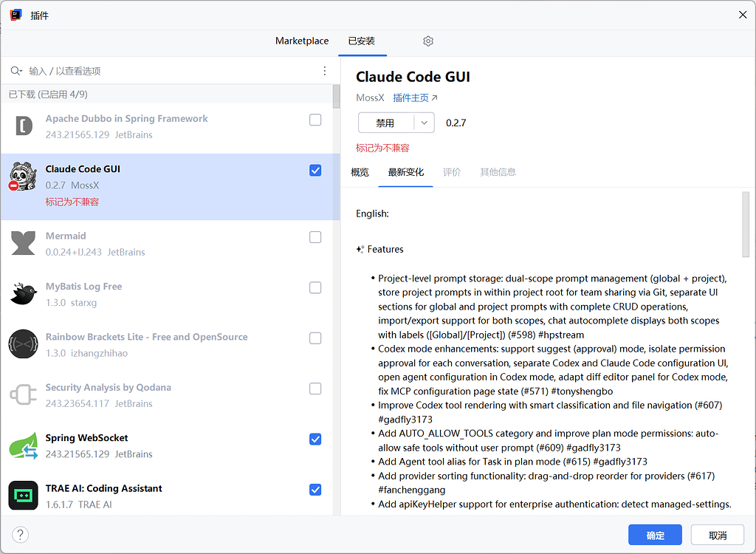Viewport: 756px width, 554px height.
Task: Open the 其他信息 tab
Action: (498, 172)
